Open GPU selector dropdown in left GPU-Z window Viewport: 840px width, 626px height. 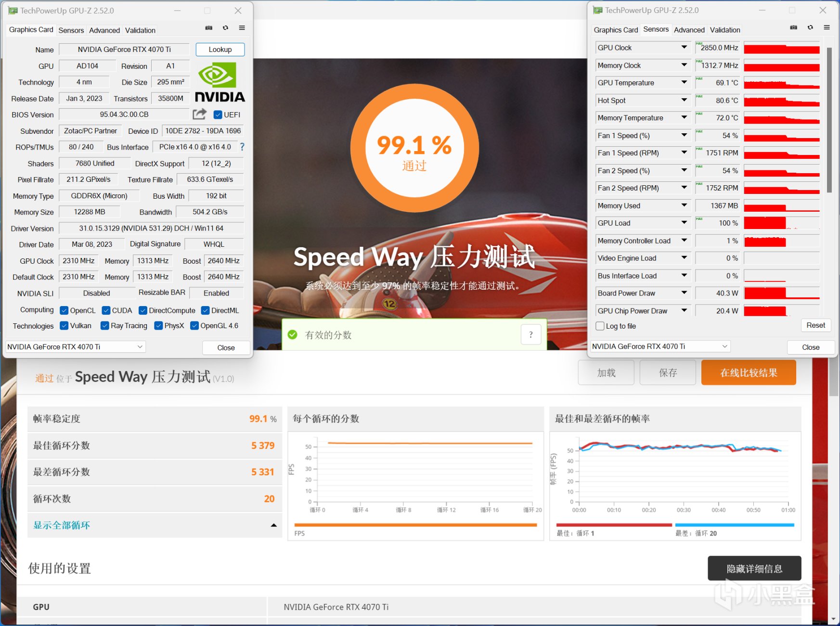[x=75, y=347]
